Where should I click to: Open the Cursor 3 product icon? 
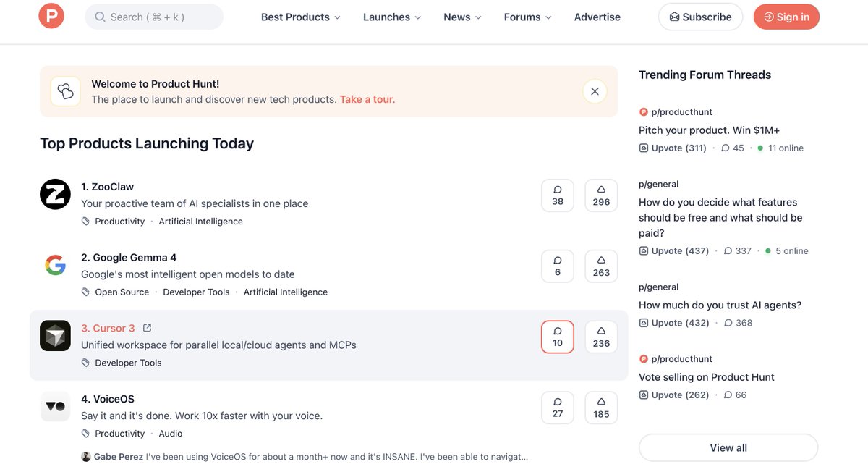coord(55,336)
